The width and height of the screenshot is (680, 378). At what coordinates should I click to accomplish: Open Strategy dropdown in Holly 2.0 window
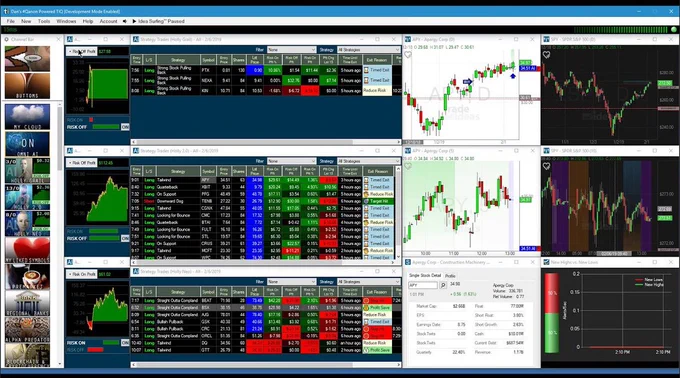[x=368, y=161]
